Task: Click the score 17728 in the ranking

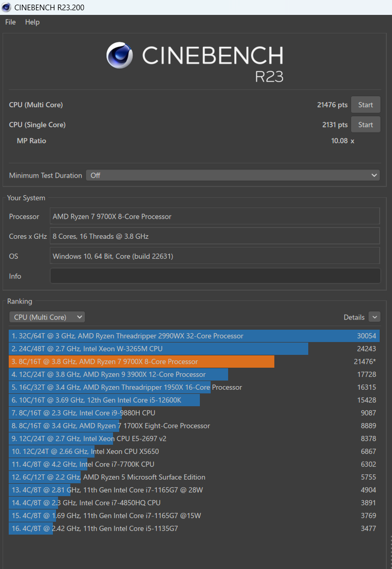Action: click(x=367, y=374)
